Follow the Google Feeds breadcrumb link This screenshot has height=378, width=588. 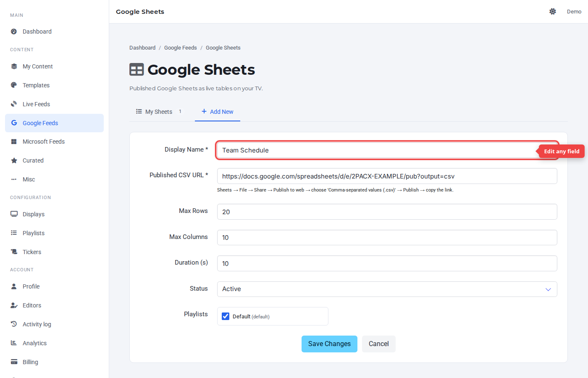[x=181, y=48]
